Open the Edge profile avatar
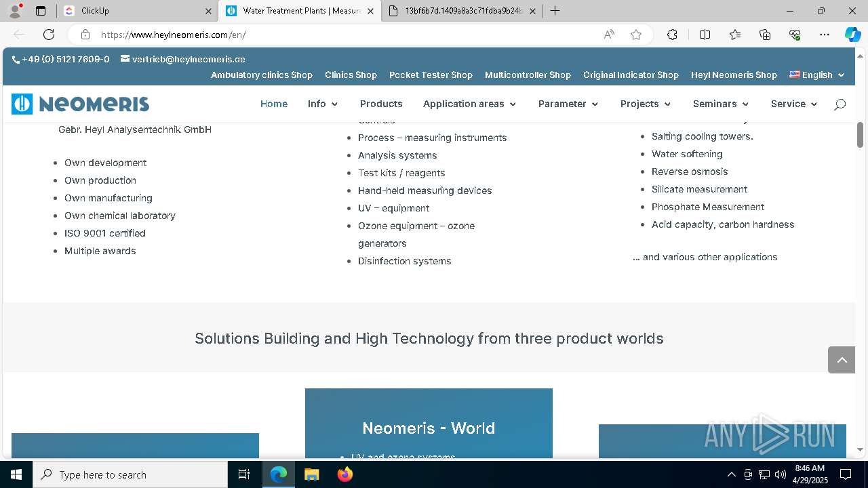The image size is (868, 488). pyautogui.click(x=15, y=11)
